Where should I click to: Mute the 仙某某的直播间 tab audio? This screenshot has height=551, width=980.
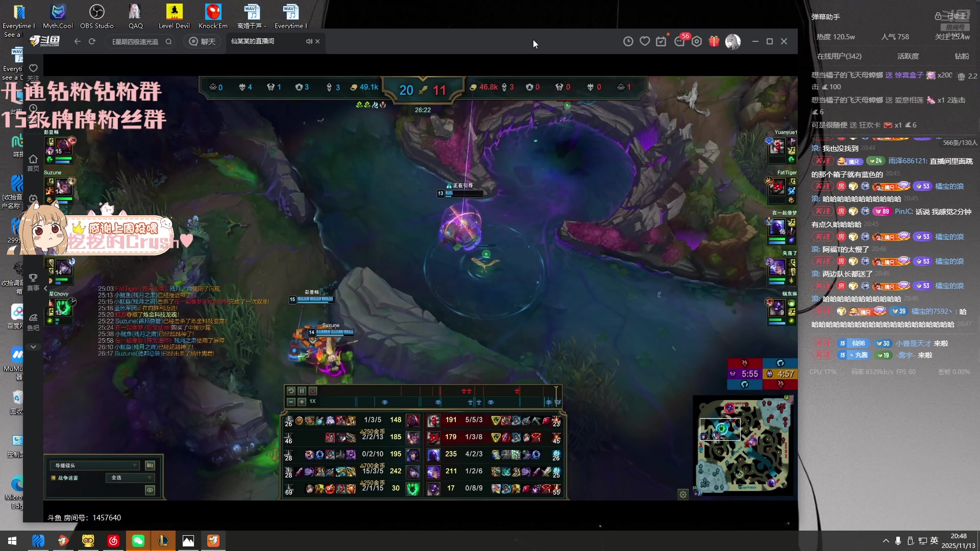[x=309, y=41]
